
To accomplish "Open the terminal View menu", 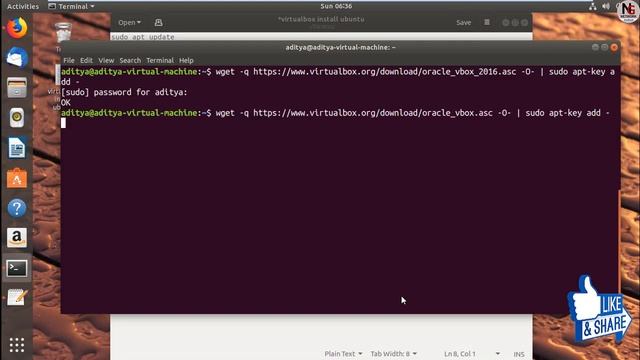I will [106, 60].
